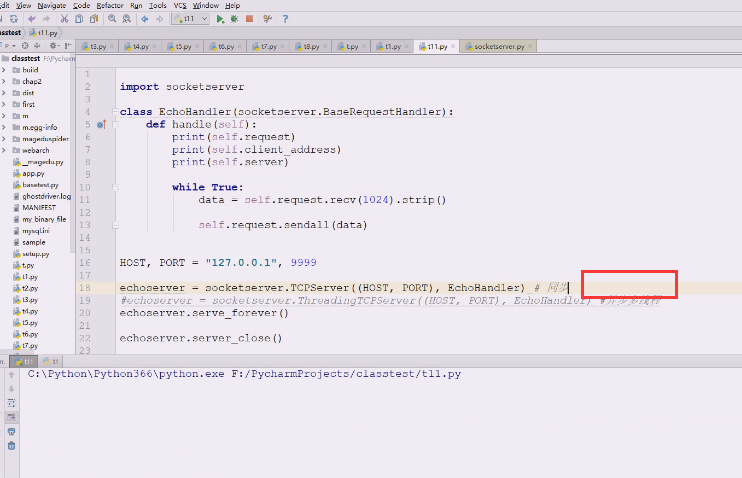Open the Code menu
742x478 pixels.
(81, 6)
